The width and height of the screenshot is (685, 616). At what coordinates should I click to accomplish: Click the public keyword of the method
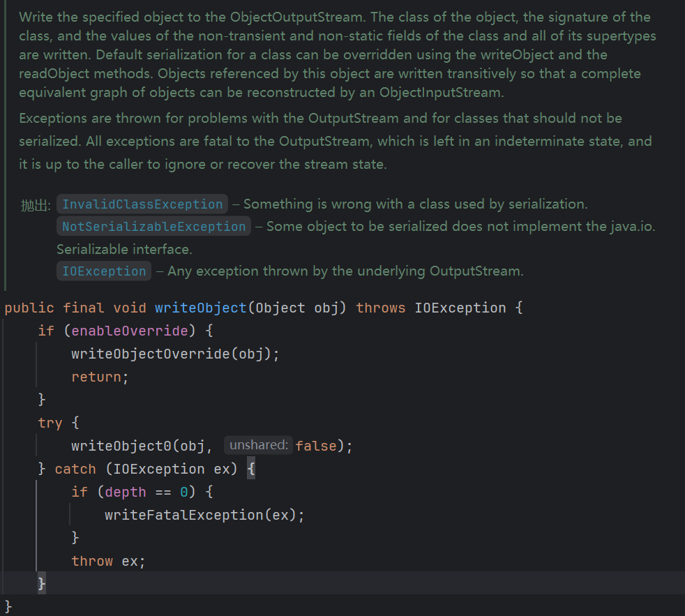click(x=29, y=308)
